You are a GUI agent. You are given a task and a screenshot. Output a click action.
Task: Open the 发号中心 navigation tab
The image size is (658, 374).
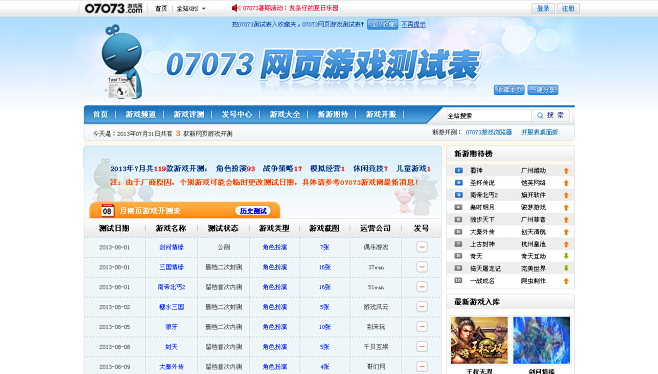(x=237, y=114)
